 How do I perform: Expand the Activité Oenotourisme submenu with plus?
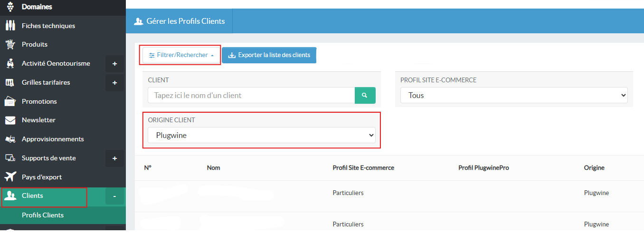(114, 64)
